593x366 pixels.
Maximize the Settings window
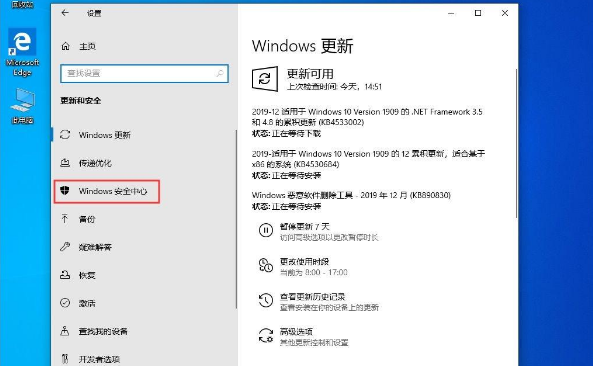pos(478,13)
